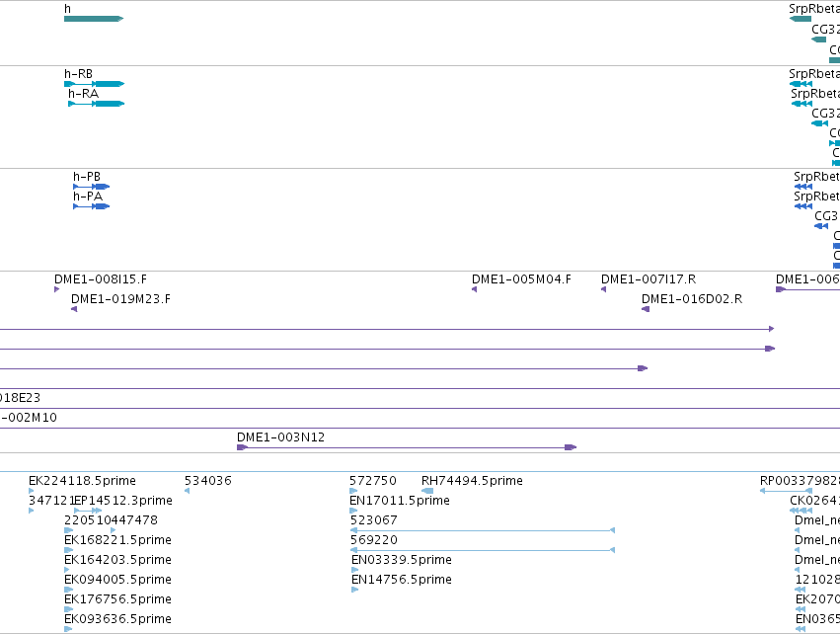
Task: Click the 572750 feature label
Action: [x=373, y=481]
